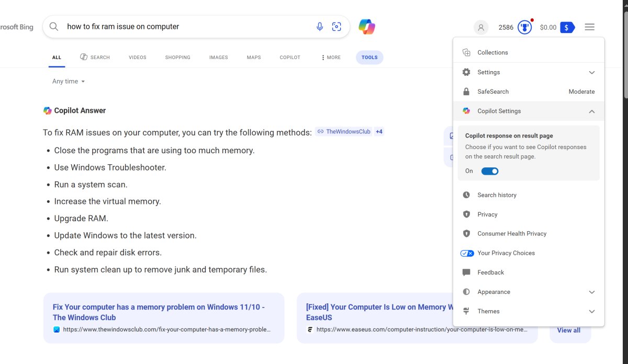Screen dimensions: 628x364
Task: Click the EaseUS favicon in result card
Action: tap(310, 329)
